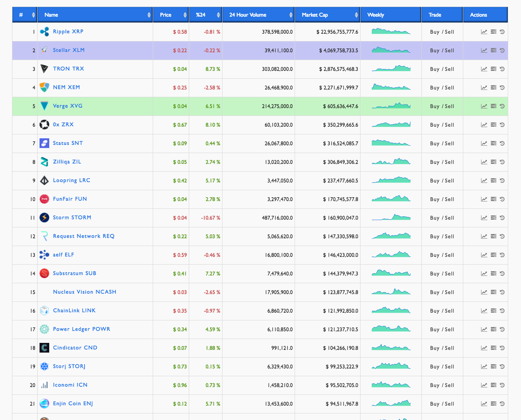Click the Substratum red coin logo
This screenshot has width=521, height=420.
click(x=45, y=274)
